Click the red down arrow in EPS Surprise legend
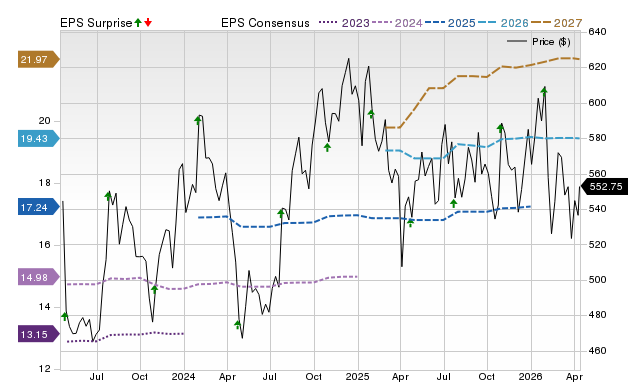Image resolution: width=640 pixels, height=382 pixels. tap(148, 23)
